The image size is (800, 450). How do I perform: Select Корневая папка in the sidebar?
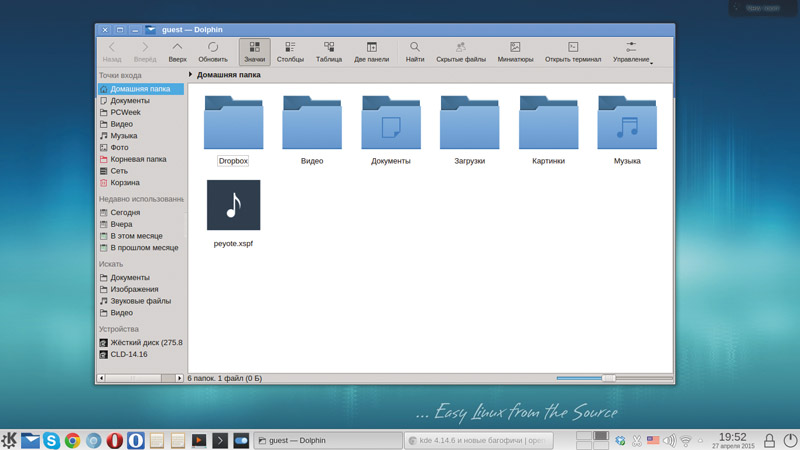pyautogui.click(x=138, y=159)
